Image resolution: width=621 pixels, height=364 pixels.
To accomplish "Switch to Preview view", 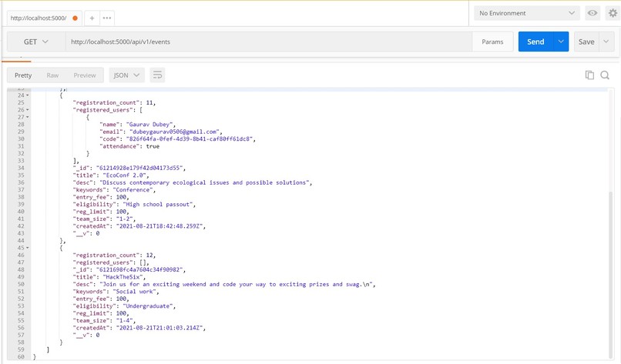I will click(x=84, y=75).
